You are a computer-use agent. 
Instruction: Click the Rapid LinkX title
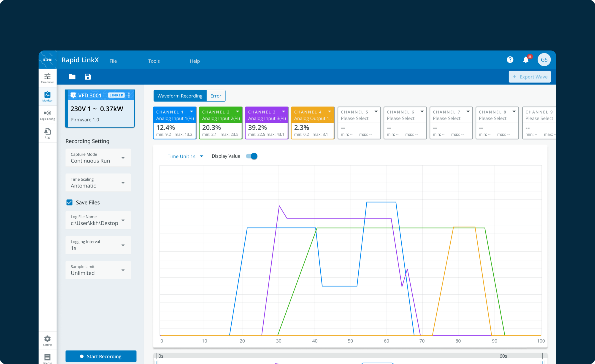point(80,60)
